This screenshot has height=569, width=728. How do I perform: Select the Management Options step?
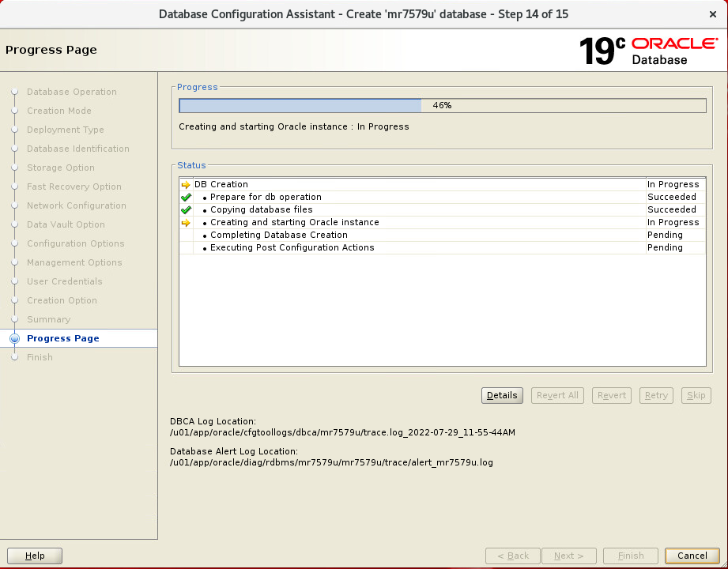click(x=74, y=262)
